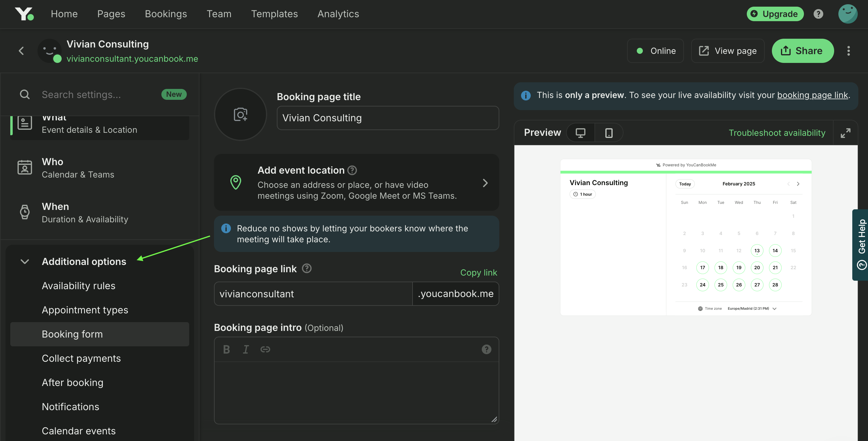The height and width of the screenshot is (441, 868).
Task: Apply italic formatting in the intro editor
Action: pyautogui.click(x=246, y=349)
